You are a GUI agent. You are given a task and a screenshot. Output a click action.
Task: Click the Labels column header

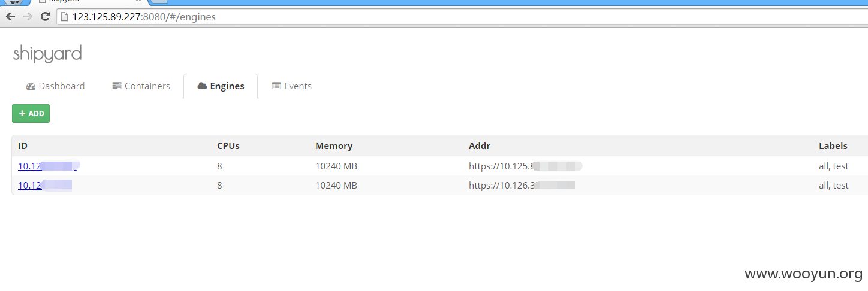click(833, 145)
